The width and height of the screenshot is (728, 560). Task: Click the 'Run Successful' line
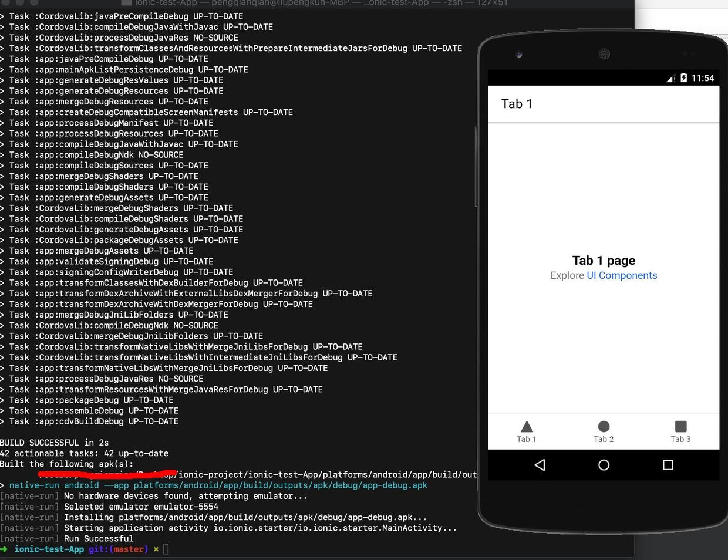67,538
